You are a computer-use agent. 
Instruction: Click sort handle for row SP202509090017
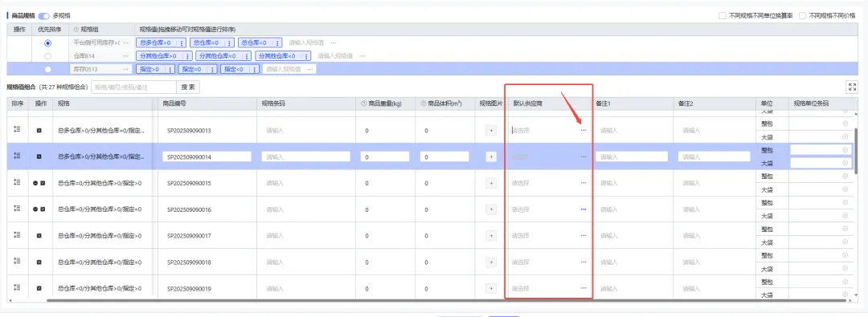point(17,234)
